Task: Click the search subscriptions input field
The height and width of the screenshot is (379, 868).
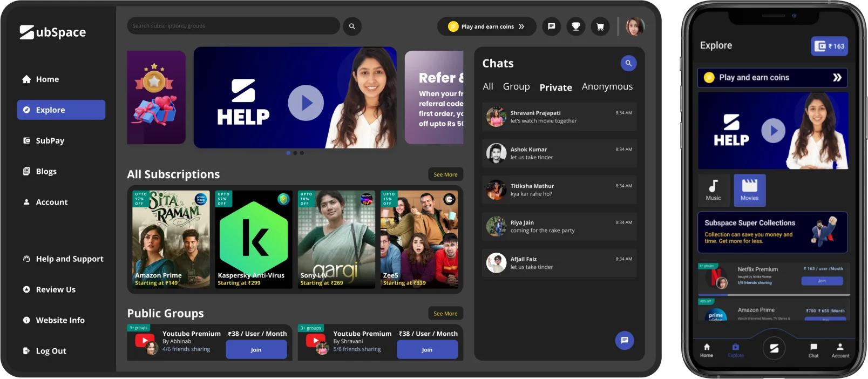Action: click(x=233, y=26)
